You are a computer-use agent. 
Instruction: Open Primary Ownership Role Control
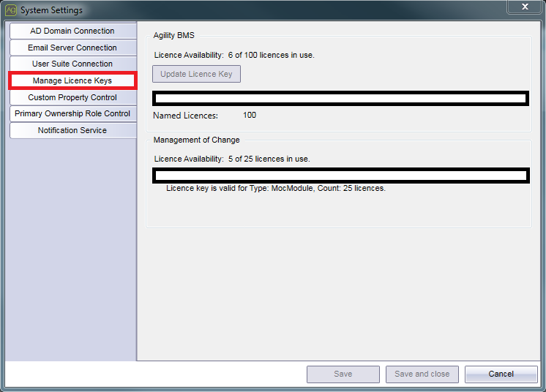click(72, 114)
